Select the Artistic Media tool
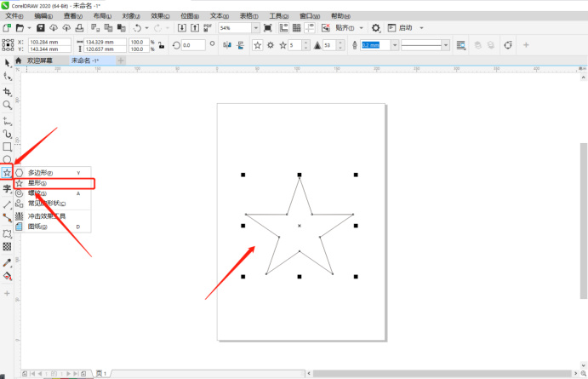Viewport: 588px width, 379px height. tap(7, 134)
